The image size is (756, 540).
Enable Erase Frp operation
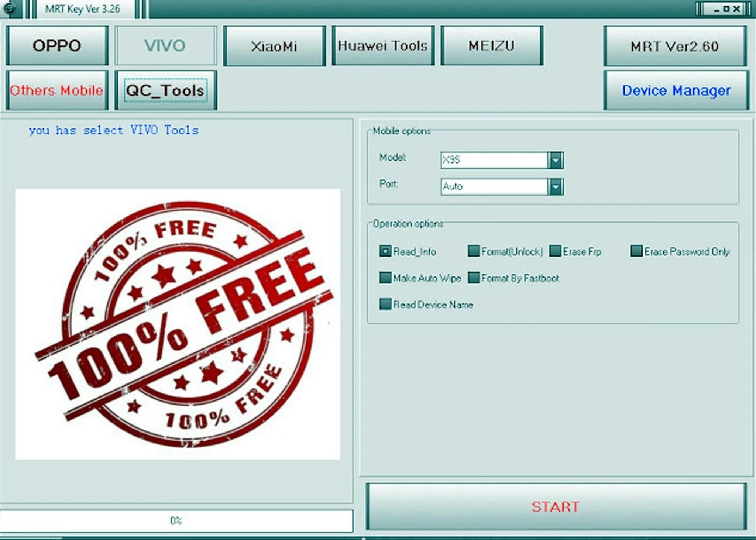555,251
